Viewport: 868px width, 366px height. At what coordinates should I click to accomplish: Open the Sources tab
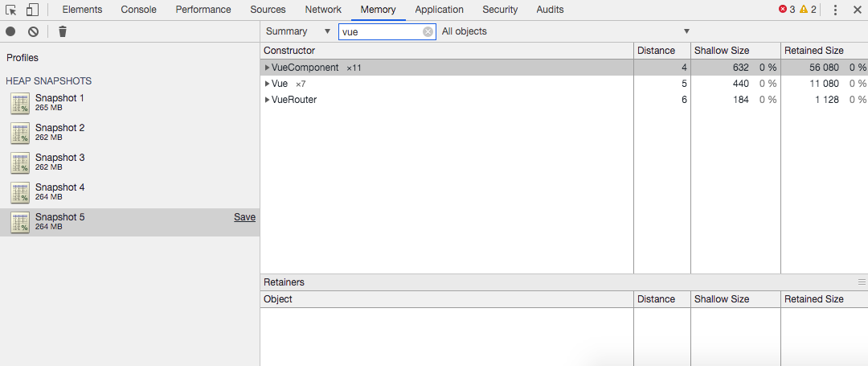click(268, 10)
